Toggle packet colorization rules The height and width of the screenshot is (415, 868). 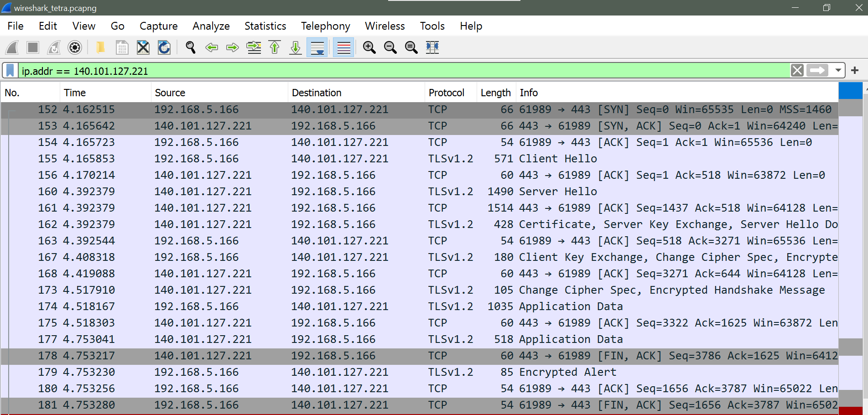coord(343,47)
